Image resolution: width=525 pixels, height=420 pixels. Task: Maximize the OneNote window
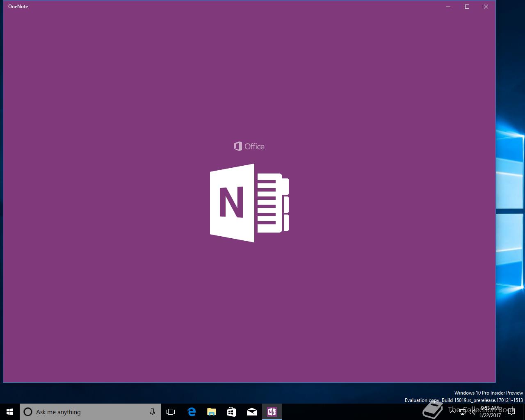(467, 7)
